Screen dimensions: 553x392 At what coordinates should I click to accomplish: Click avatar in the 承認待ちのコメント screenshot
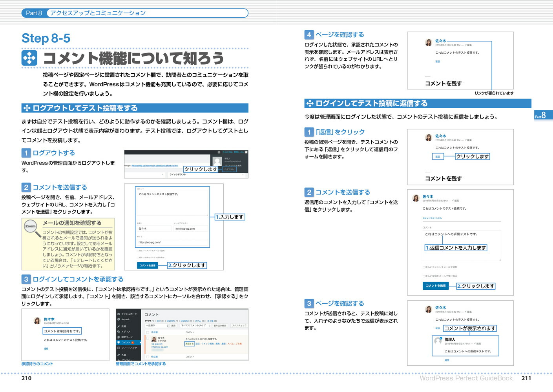37,321
